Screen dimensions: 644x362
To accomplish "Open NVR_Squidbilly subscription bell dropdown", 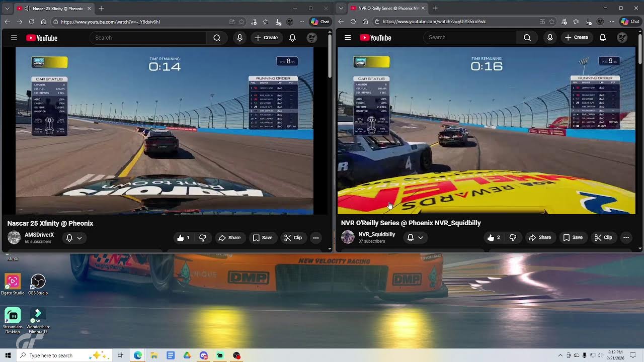I will pos(415,238).
